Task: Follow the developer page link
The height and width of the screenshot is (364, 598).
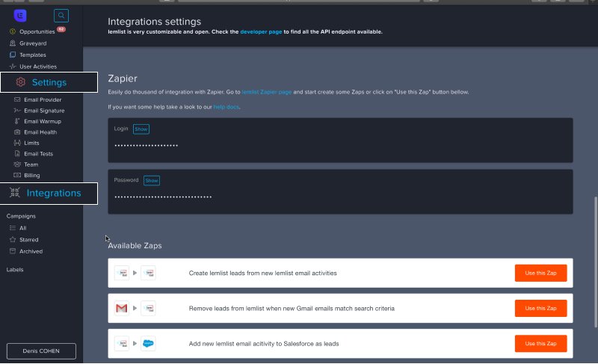Action: click(261, 31)
